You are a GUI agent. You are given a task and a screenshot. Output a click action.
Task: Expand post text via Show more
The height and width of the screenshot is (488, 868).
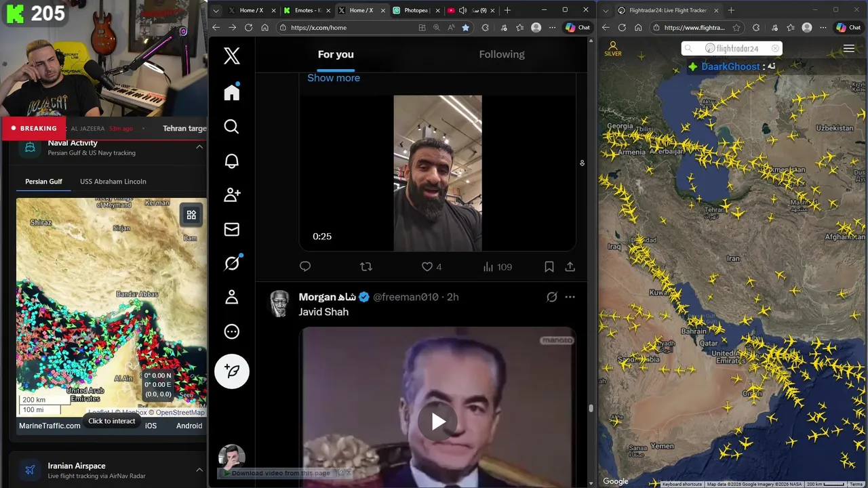tap(334, 77)
